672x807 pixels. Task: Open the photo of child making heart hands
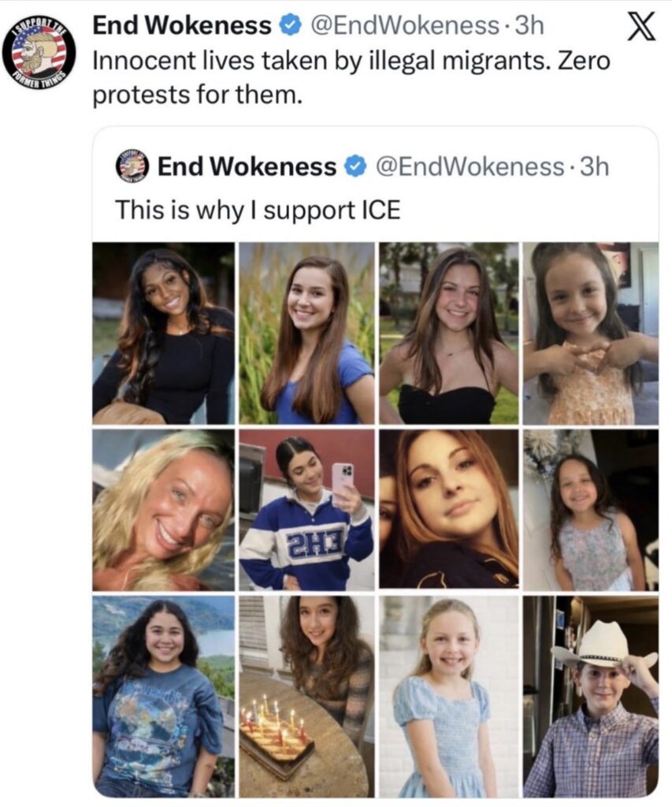click(590, 333)
